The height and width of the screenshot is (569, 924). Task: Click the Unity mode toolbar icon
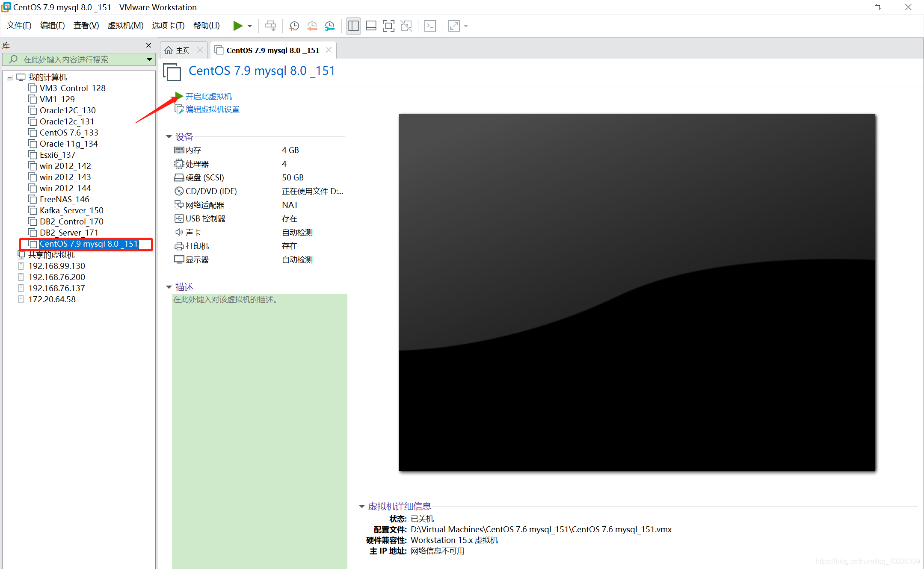(x=406, y=26)
